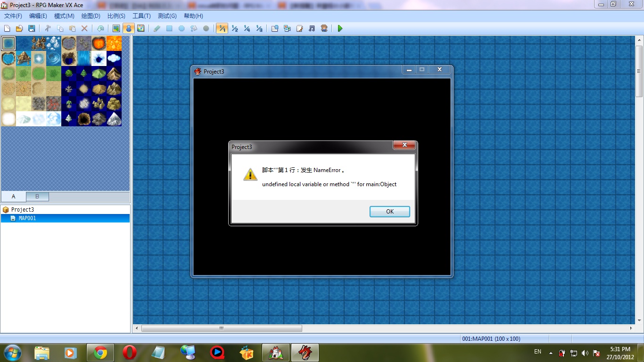This screenshot has width=644, height=362.
Task: Select MAP001 in the map tree
Action: pyautogui.click(x=65, y=218)
